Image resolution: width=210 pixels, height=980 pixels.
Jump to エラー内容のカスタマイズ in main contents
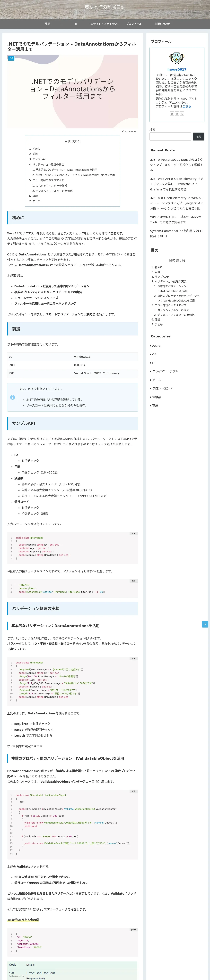48,180
